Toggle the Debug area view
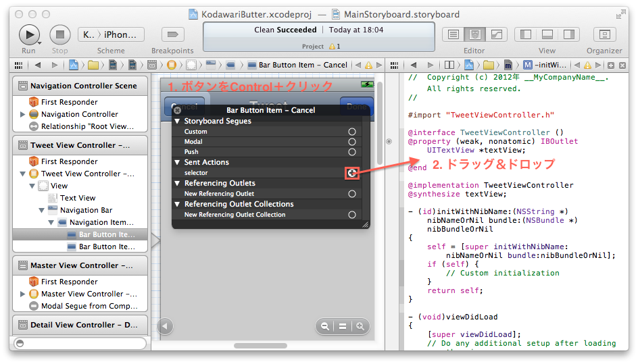The height and width of the screenshot is (364, 638). [547, 34]
